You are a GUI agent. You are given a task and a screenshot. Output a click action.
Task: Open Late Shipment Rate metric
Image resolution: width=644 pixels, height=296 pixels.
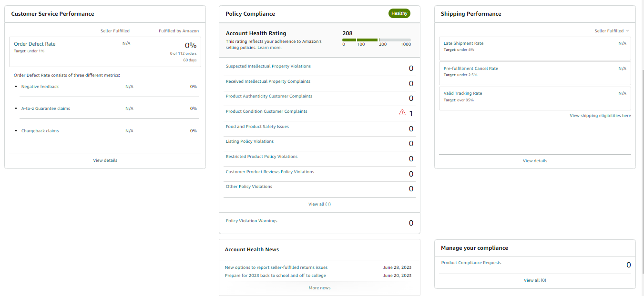point(463,43)
